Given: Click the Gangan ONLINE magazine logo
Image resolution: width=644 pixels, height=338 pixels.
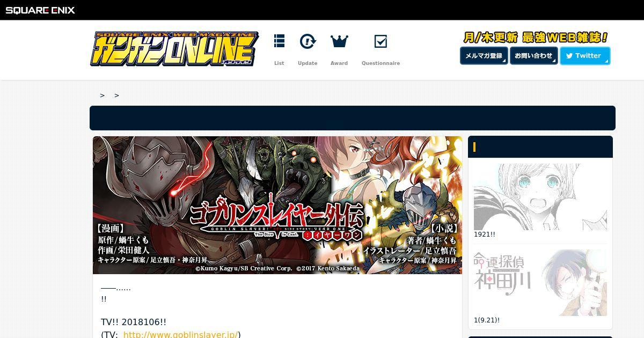Looking at the screenshot, I should click(174, 49).
